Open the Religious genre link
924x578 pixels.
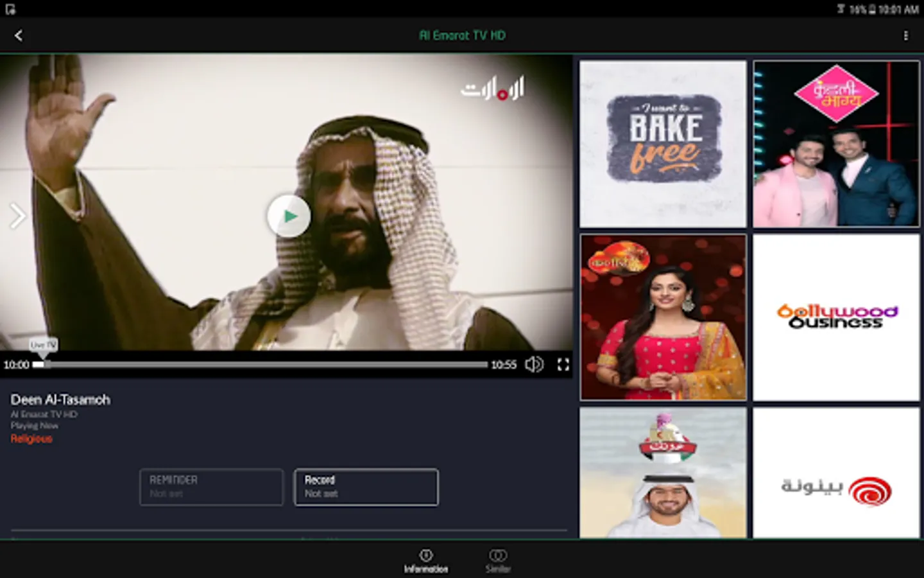pyautogui.click(x=31, y=439)
